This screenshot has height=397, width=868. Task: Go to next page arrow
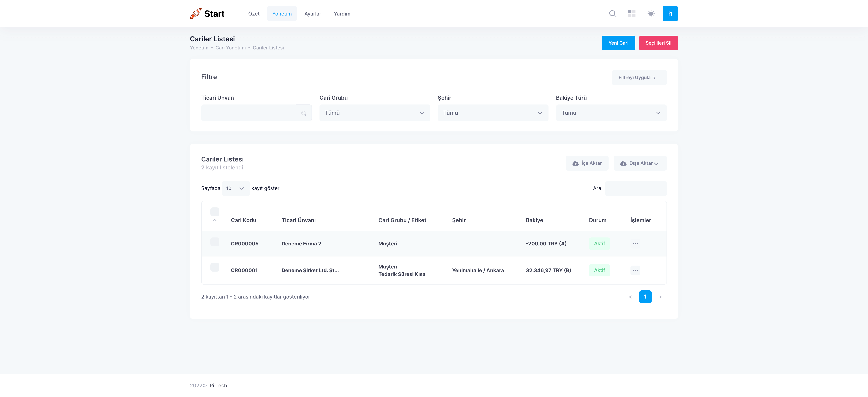tap(660, 297)
